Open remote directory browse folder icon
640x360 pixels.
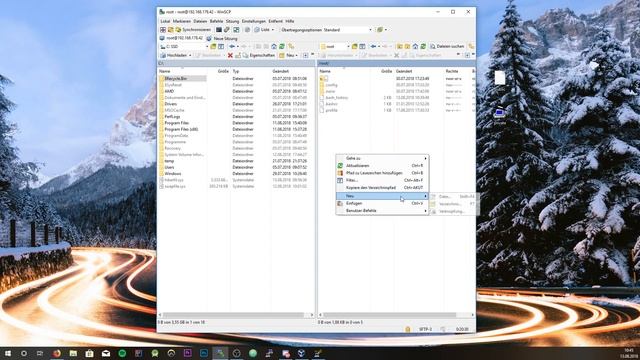(354, 47)
